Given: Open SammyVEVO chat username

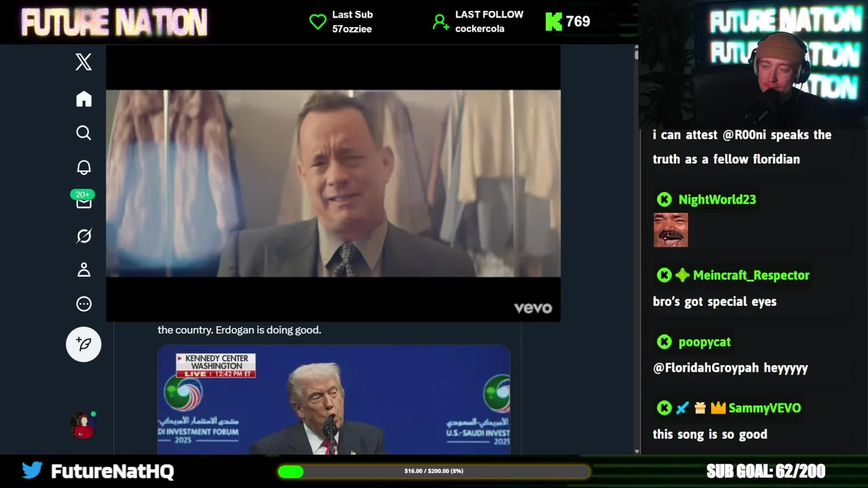Looking at the screenshot, I should pos(765,408).
